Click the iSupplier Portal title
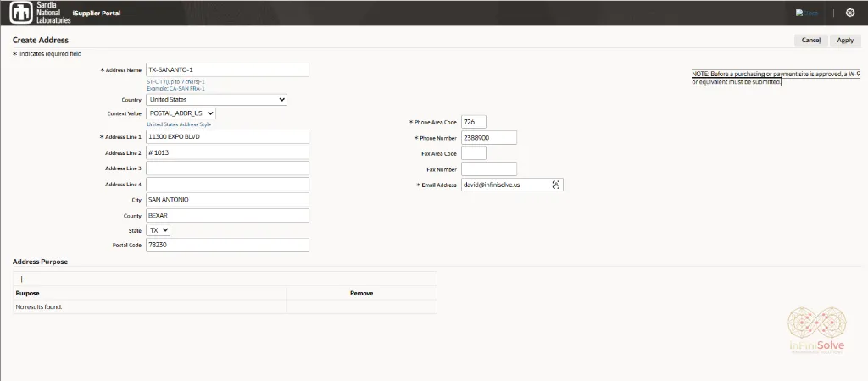 tap(97, 14)
